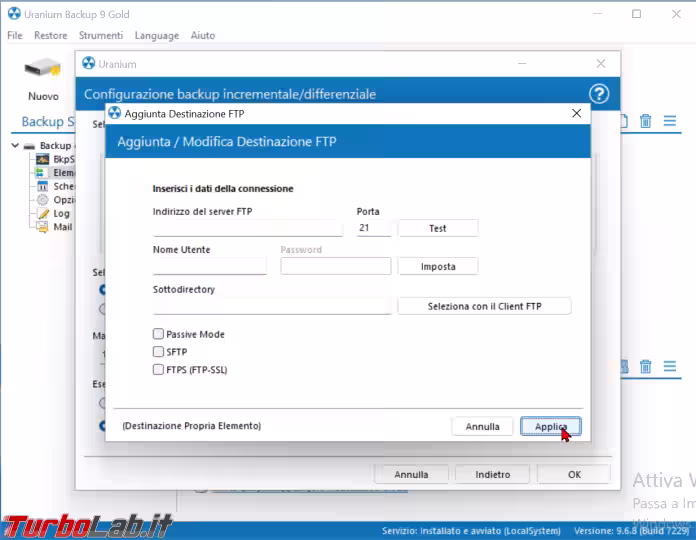Click OK in the Configurazione backup window
This screenshot has height=540, width=696.
[574, 474]
